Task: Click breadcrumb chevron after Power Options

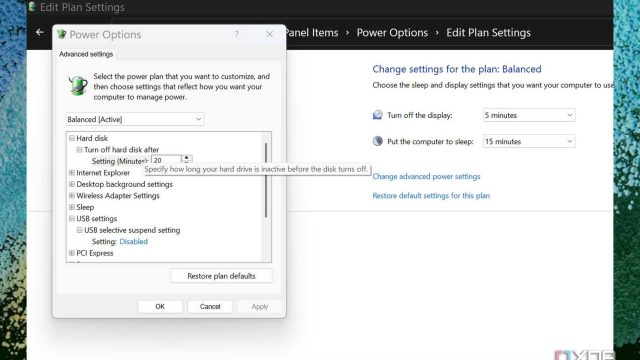Action: tap(437, 33)
